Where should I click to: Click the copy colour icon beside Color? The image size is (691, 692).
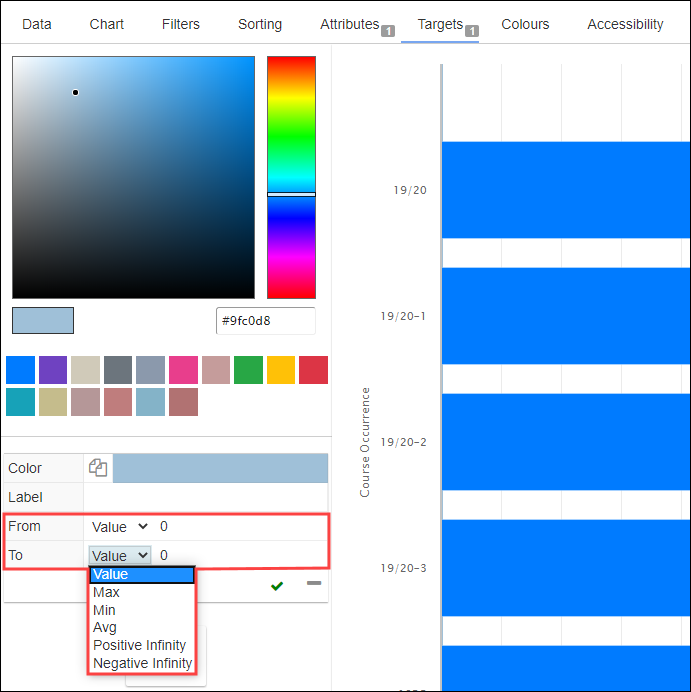[98, 468]
